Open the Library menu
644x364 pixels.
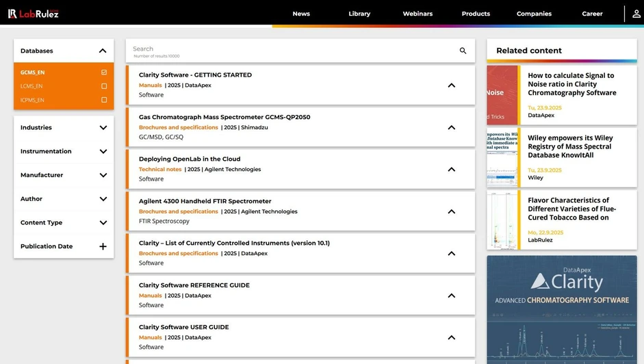coord(359,14)
